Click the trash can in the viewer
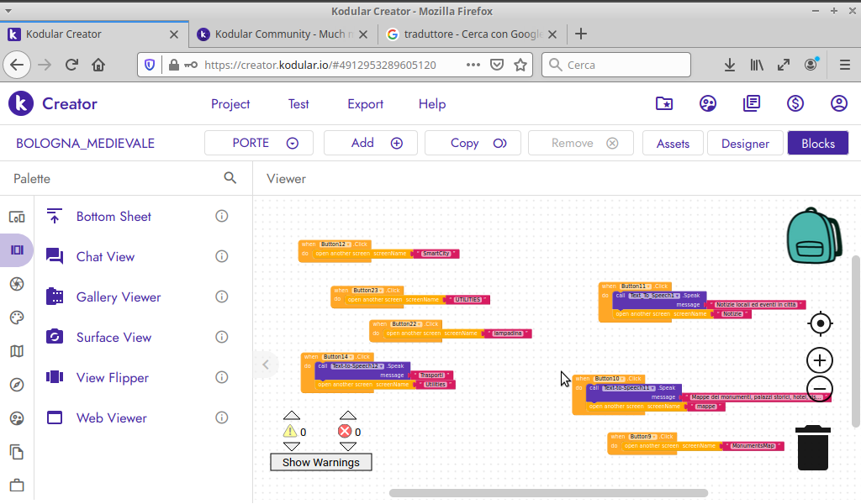Image resolution: width=861 pixels, height=504 pixels. 813,448
